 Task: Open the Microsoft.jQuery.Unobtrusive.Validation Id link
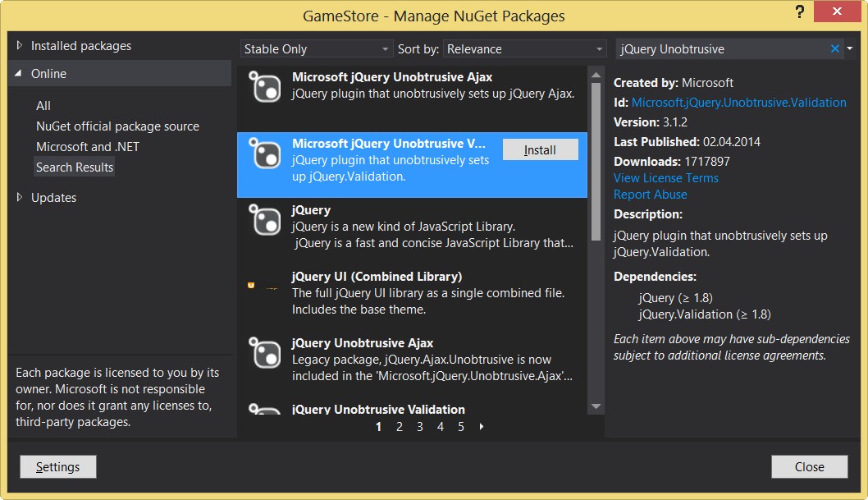tap(738, 103)
